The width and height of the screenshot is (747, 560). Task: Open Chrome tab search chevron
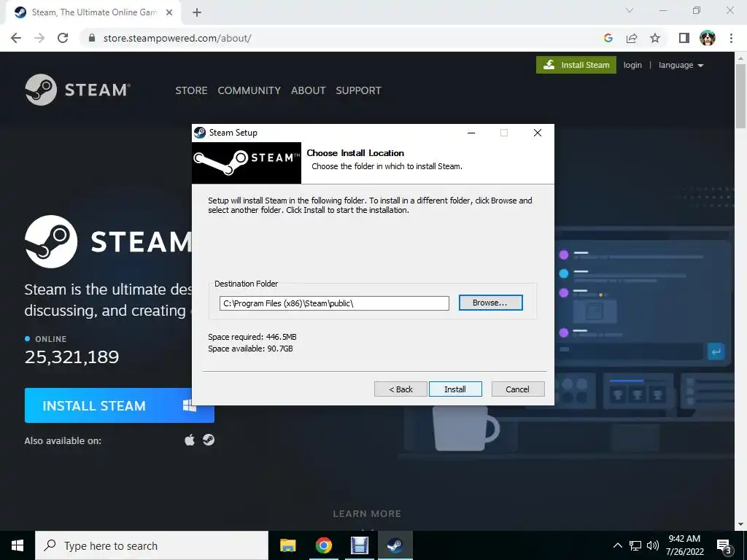(630, 10)
